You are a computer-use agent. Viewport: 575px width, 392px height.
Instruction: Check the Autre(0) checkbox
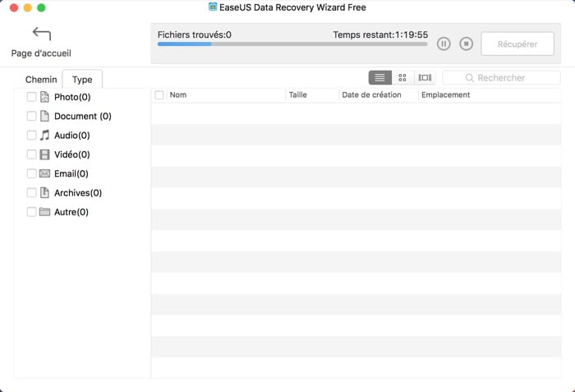pos(31,212)
